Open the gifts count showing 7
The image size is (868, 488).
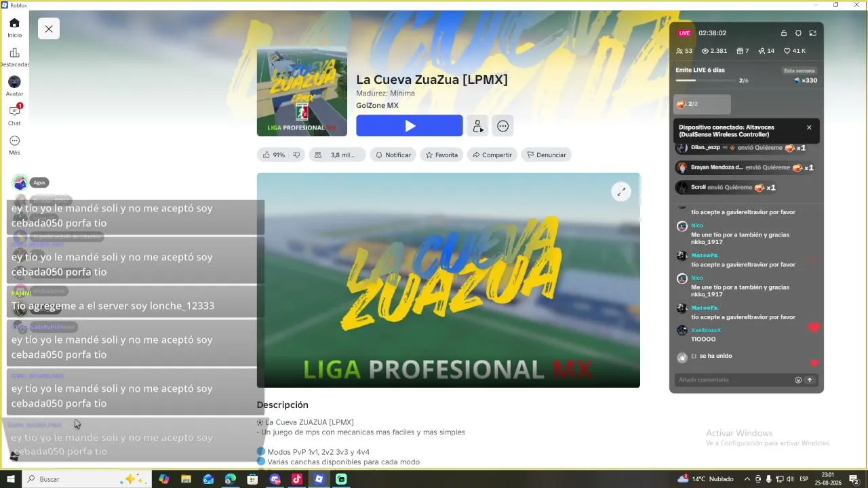click(x=743, y=51)
